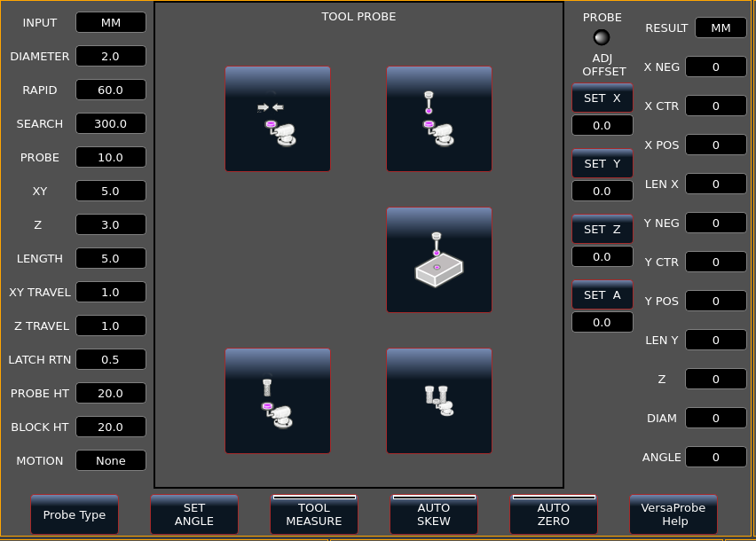Image resolution: width=756 pixels, height=541 pixels.
Task: Toggle the TOOL MEASURE button
Action: [x=314, y=514]
